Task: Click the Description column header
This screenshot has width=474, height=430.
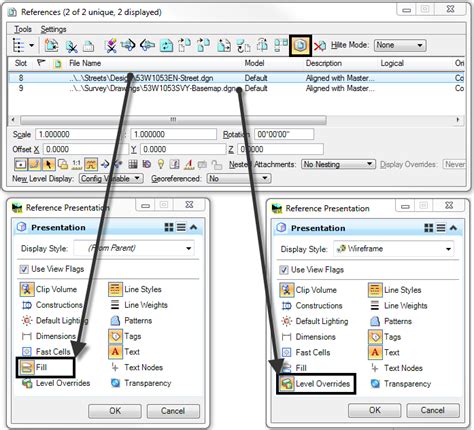Action: [324, 63]
